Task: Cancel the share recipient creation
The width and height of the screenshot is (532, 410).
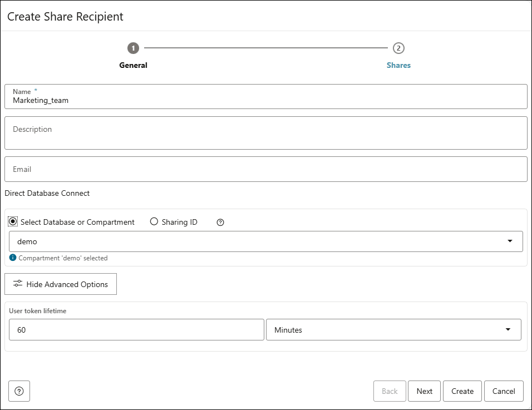Action: pos(503,391)
